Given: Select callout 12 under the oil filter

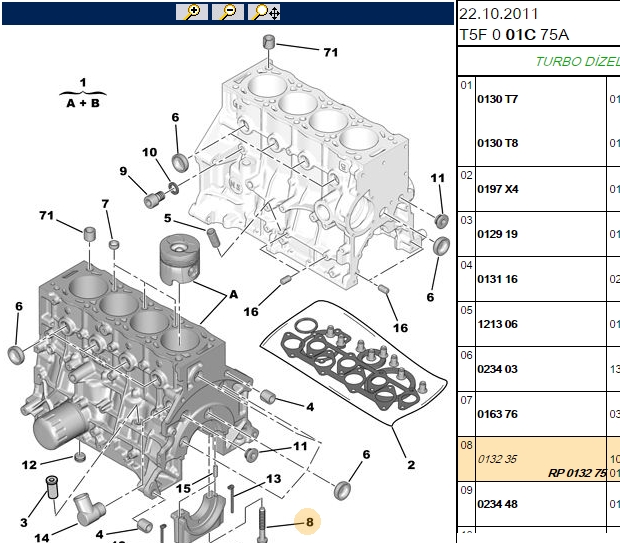Looking at the screenshot, I should pyautogui.click(x=29, y=465).
